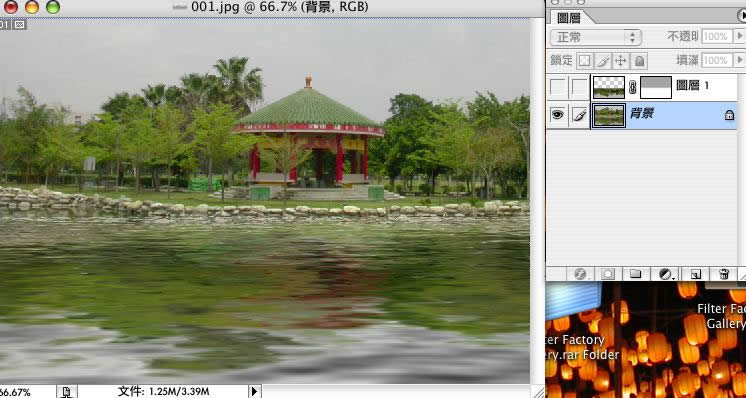Open the fill percentage slider arrow

tap(739, 60)
